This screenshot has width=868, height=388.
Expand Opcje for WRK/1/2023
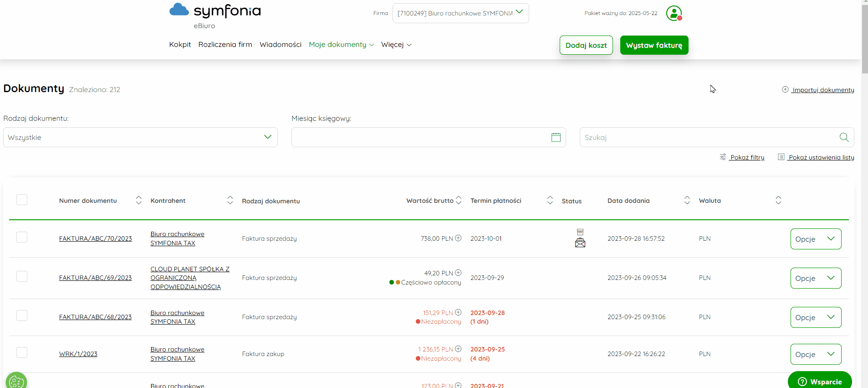coord(816,354)
